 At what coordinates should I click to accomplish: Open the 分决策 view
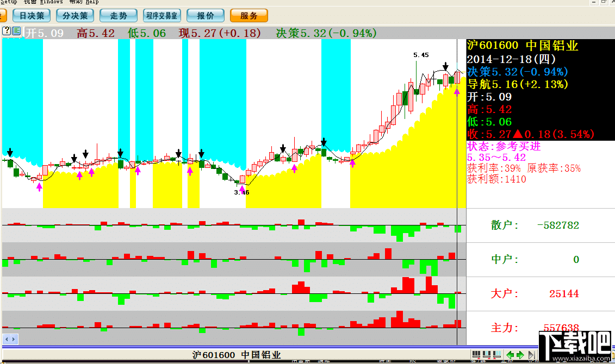point(75,16)
